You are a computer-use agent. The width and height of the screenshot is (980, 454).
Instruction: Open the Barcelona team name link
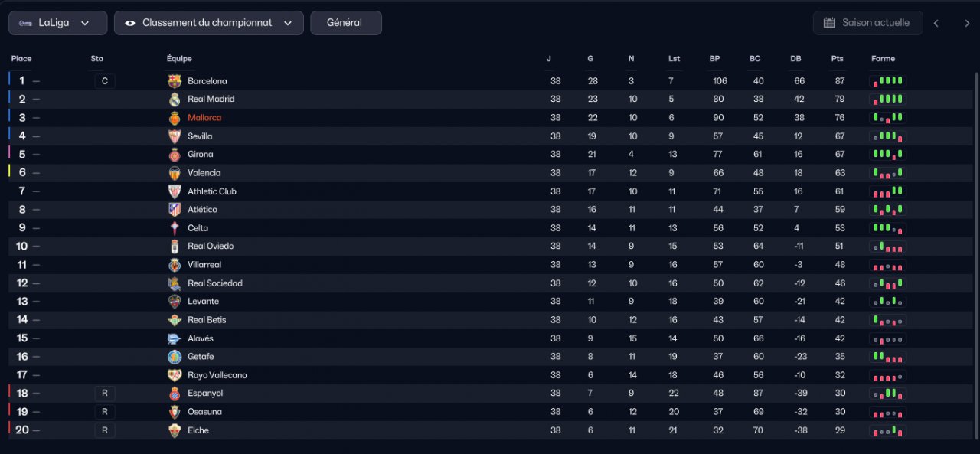(207, 81)
